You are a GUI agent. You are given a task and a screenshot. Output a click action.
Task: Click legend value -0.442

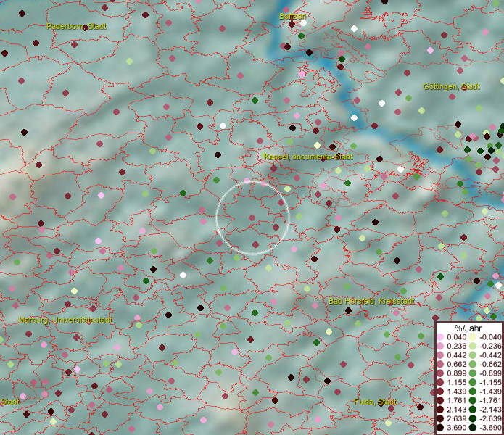click(490, 355)
